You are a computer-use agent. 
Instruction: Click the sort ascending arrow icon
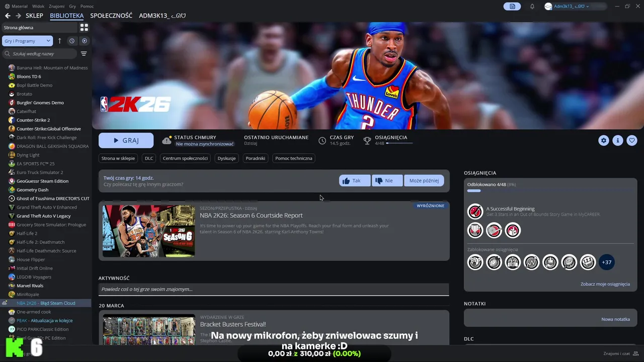click(59, 41)
